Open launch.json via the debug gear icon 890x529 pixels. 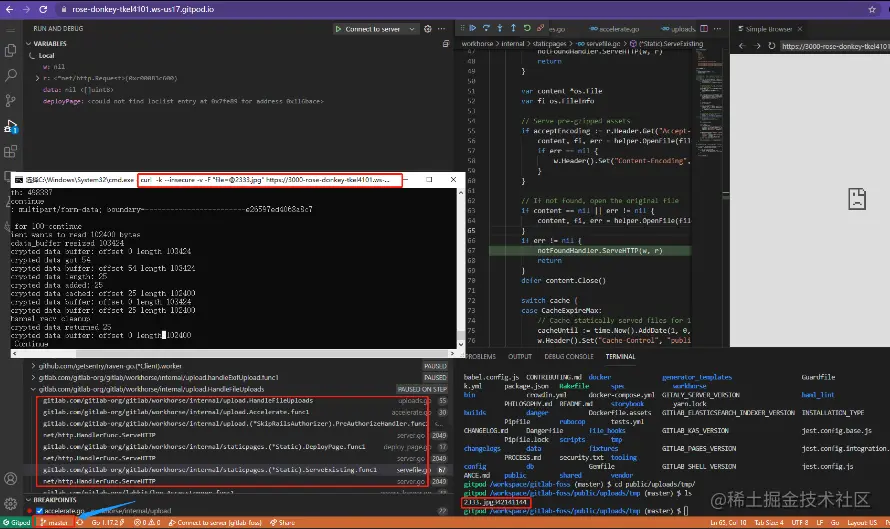click(428, 29)
